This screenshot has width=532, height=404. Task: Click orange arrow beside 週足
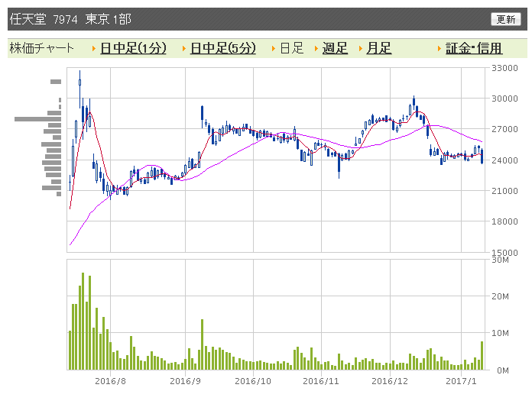pos(316,48)
